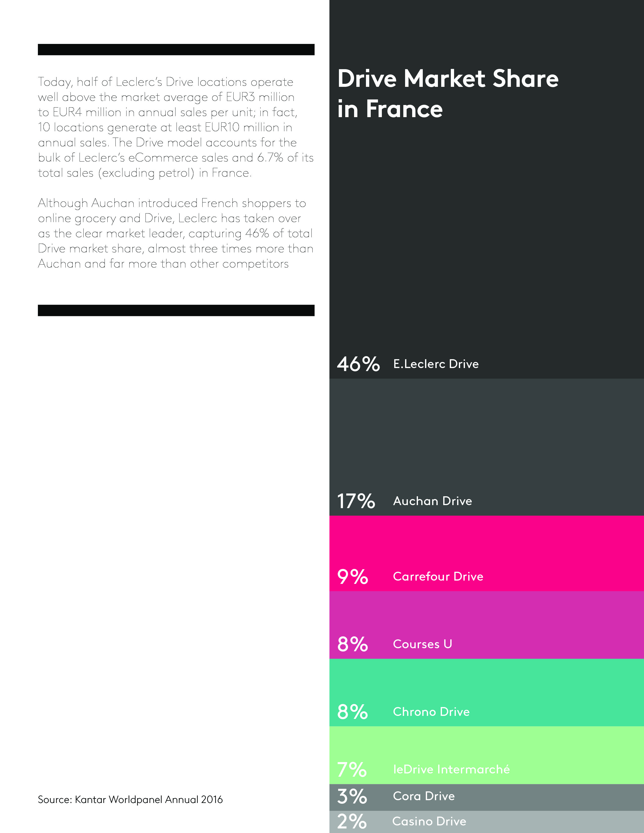Viewport: 644px width, 833px height.
Task: Select the Cora Drive label
Action: coord(424,796)
